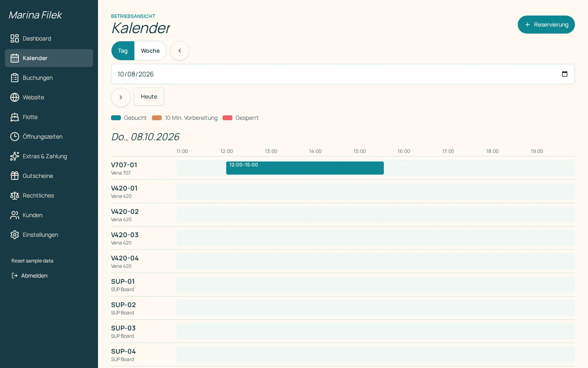Click the V707-01 row label

(x=124, y=165)
